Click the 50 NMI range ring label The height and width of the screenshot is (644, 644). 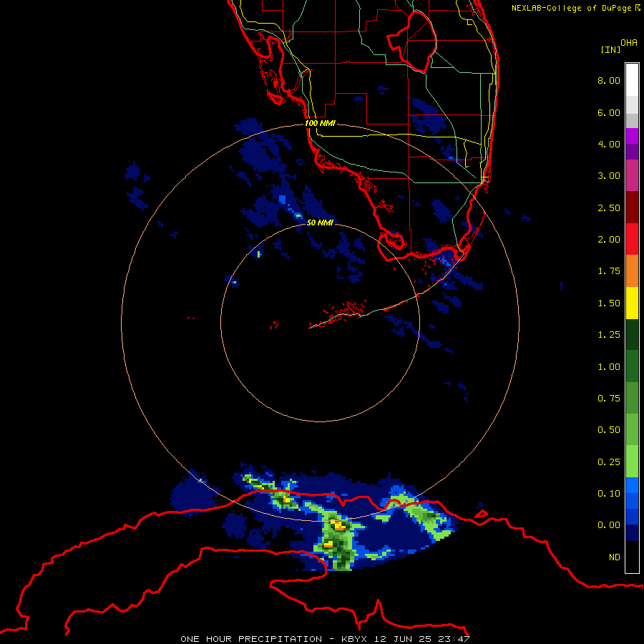pos(320,223)
